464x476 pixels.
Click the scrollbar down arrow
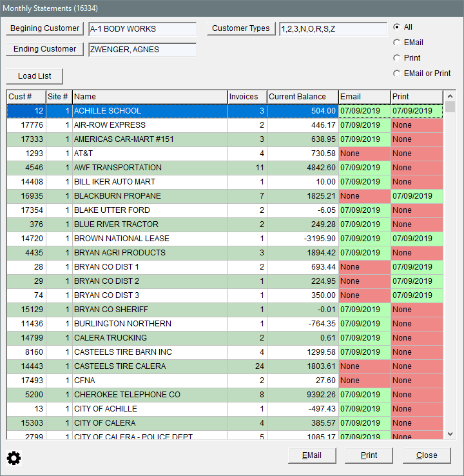tap(450, 434)
